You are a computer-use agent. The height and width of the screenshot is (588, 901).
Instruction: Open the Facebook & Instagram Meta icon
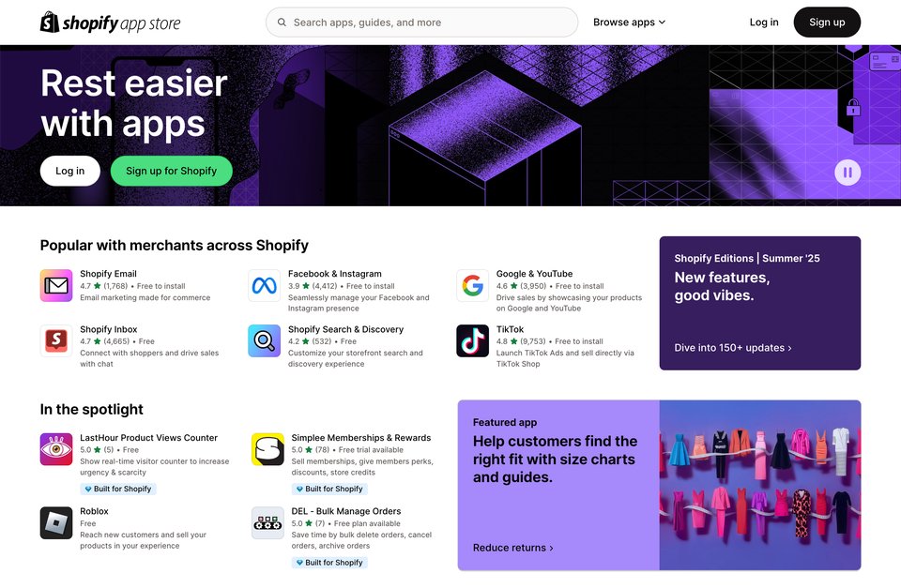[265, 285]
